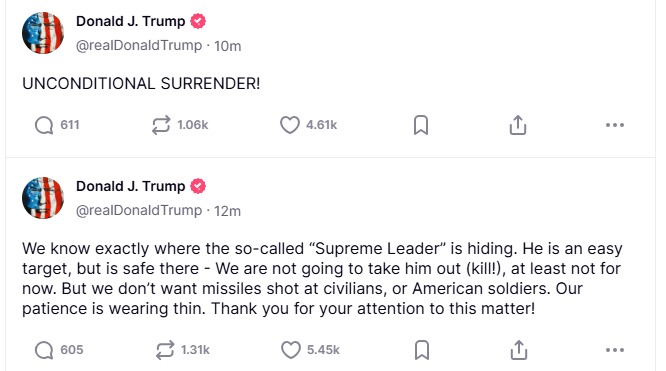Image resolution: width=666 pixels, height=371 pixels.
Task: ReTruth the UNCONDITIONAL SURRENDER post
Action: 161,125
